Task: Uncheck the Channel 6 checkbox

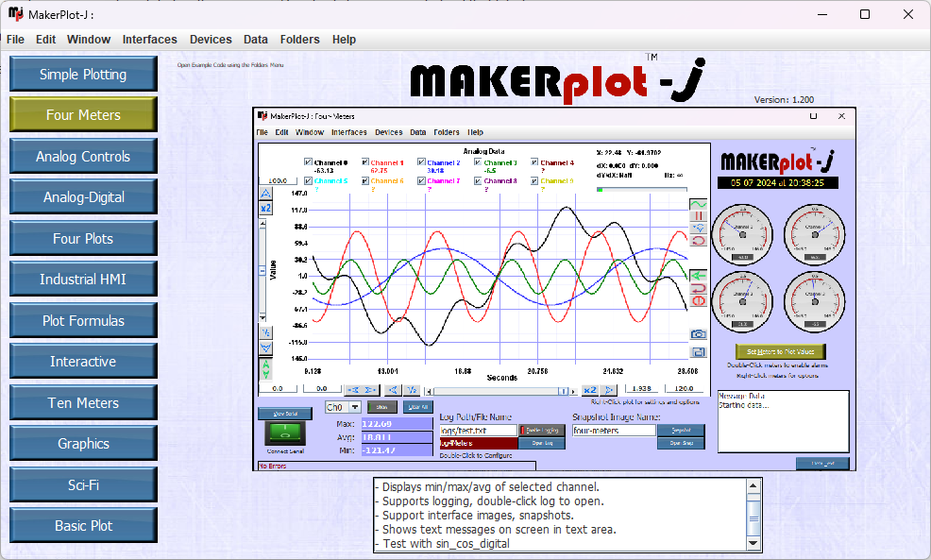Action: coord(365,180)
